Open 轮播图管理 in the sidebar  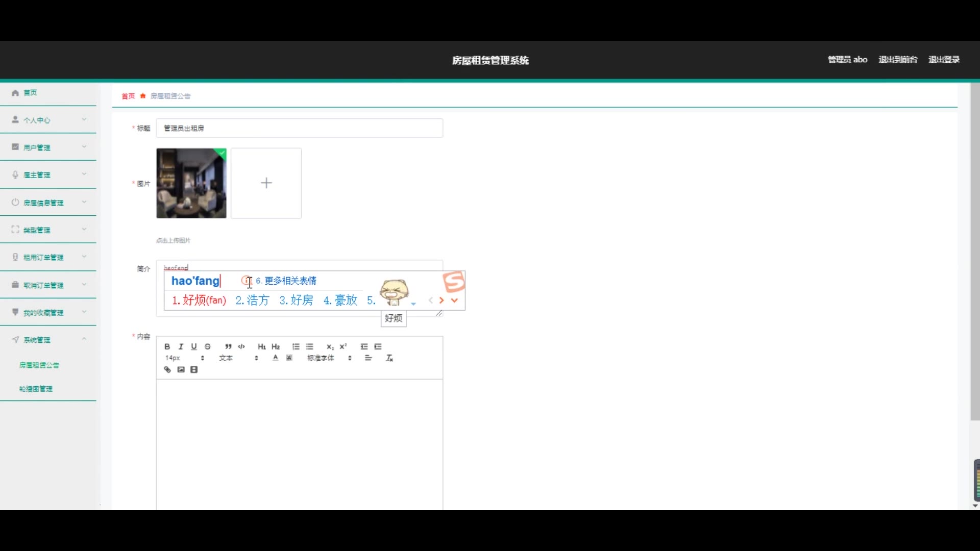pyautogui.click(x=36, y=389)
